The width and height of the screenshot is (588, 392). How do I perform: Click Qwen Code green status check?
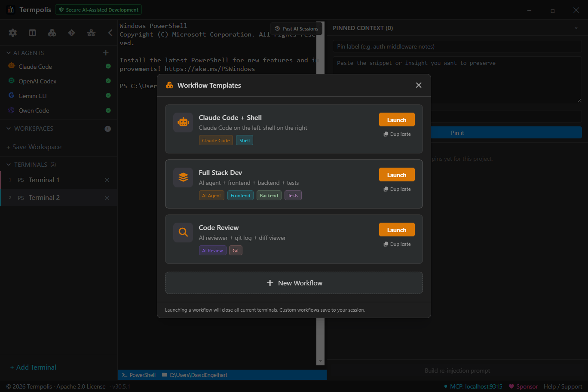[x=108, y=110]
